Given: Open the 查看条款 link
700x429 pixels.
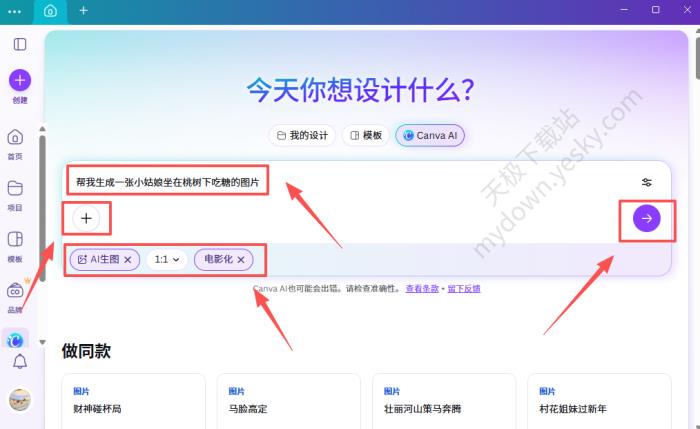Looking at the screenshot, I should pos(421,289).
